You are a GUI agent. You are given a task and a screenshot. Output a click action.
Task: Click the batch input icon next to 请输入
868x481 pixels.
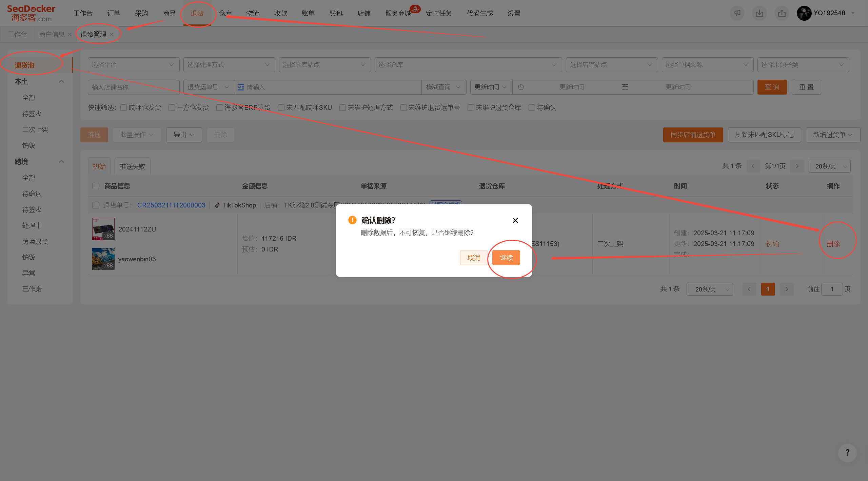pos(241,87)
